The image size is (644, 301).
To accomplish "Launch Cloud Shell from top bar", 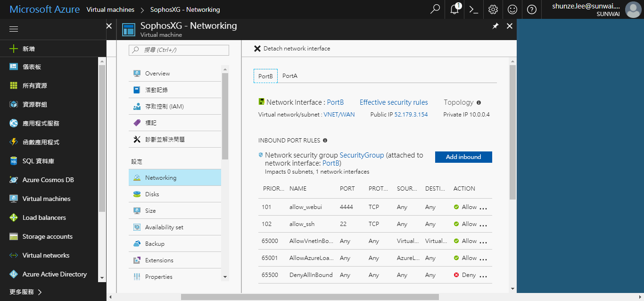I will coord(474,9).
